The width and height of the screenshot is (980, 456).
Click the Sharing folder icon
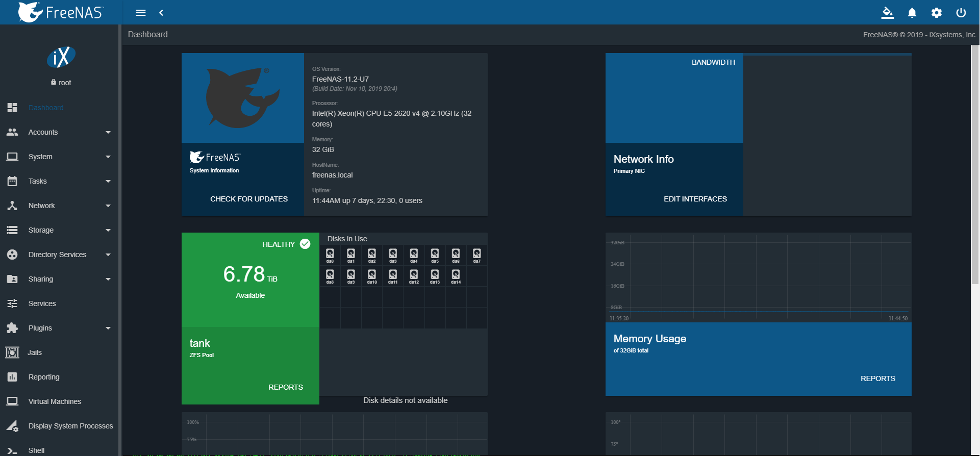12,279
